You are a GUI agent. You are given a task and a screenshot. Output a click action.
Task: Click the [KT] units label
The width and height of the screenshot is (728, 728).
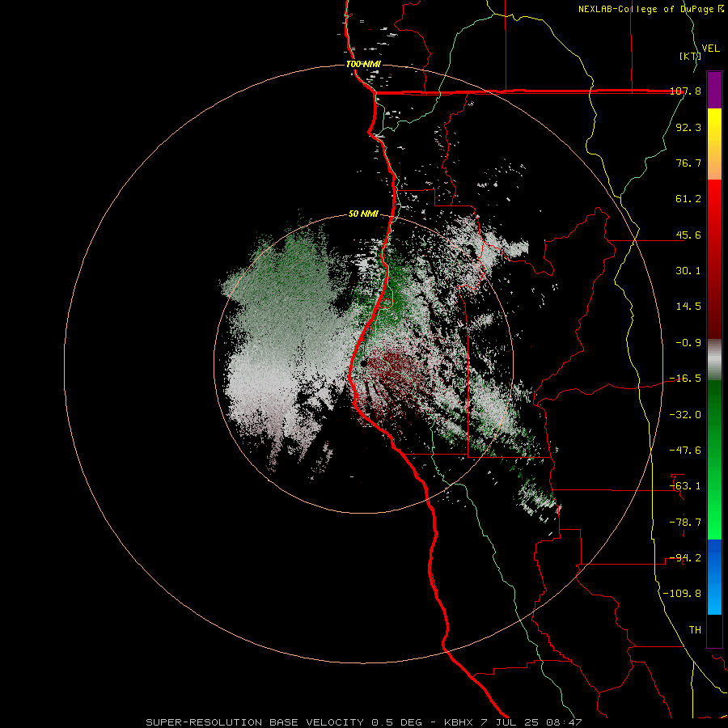pos(690,56)
